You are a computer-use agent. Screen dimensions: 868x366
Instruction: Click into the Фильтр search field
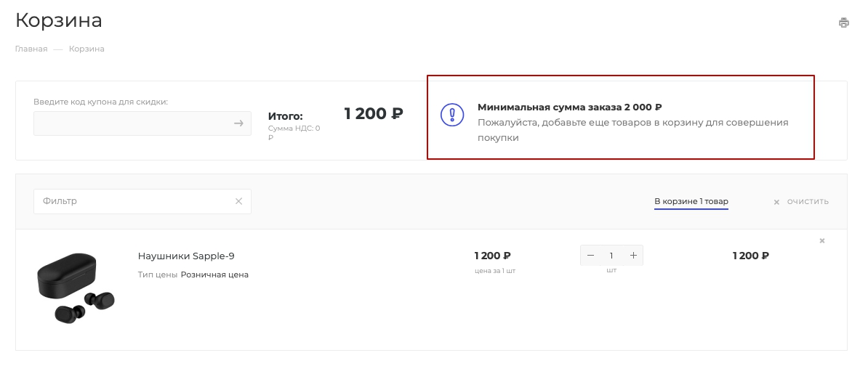pos(133,201)
